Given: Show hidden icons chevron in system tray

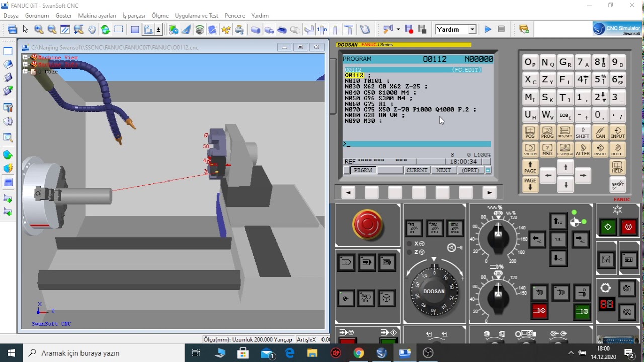Looking at the screenshot, I should (571, 353).
